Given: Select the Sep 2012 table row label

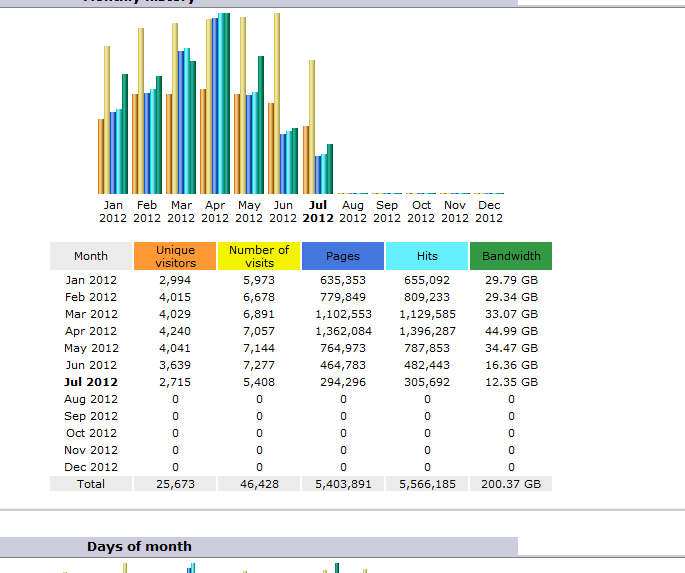Looking at the screenshot, I should point(91,416).
